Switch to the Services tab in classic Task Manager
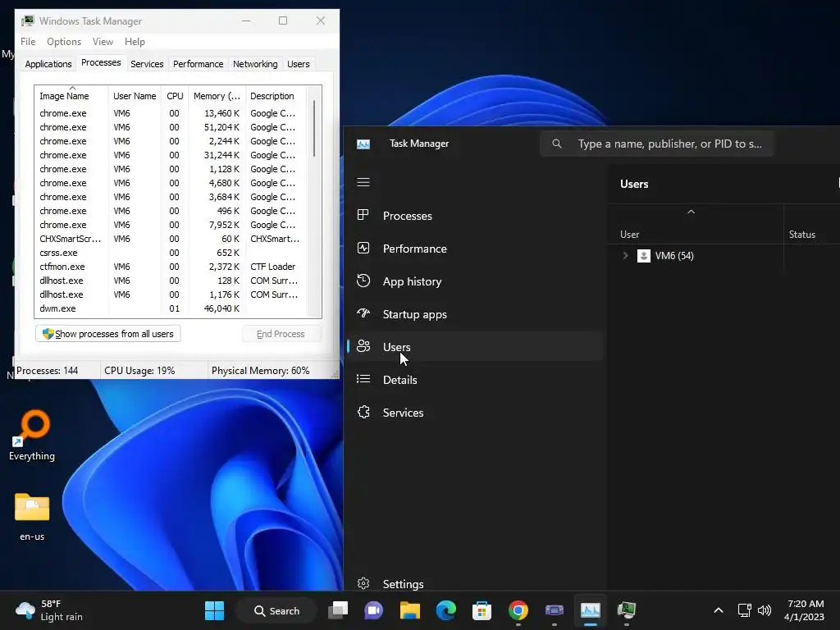840x630 pixels. coord(147,64)
